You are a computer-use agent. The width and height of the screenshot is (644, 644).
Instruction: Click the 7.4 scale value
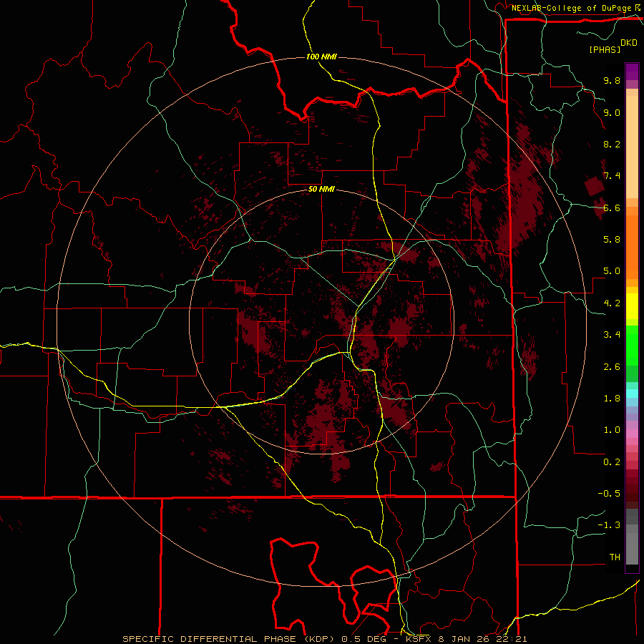tap(612, 176)
